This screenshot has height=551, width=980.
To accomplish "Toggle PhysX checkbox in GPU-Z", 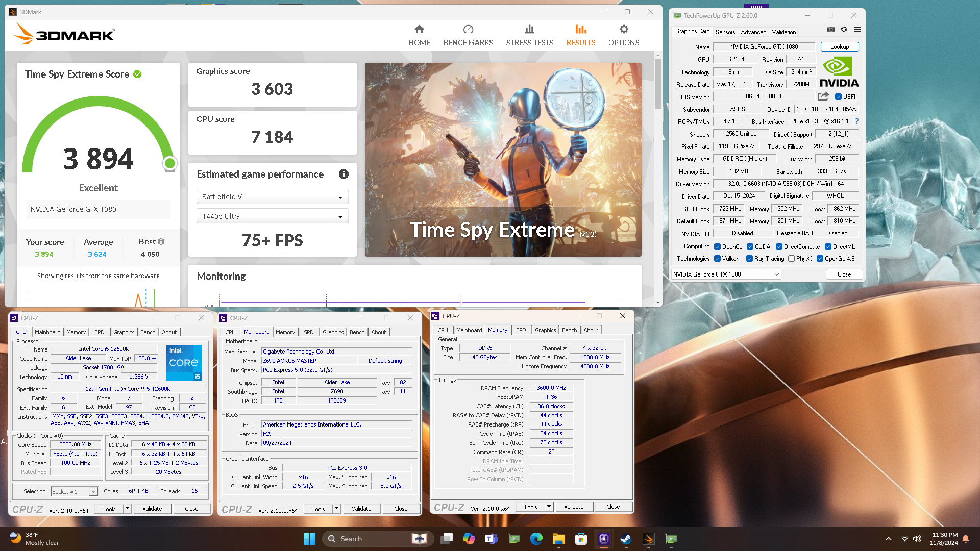I will coord(791,259).
